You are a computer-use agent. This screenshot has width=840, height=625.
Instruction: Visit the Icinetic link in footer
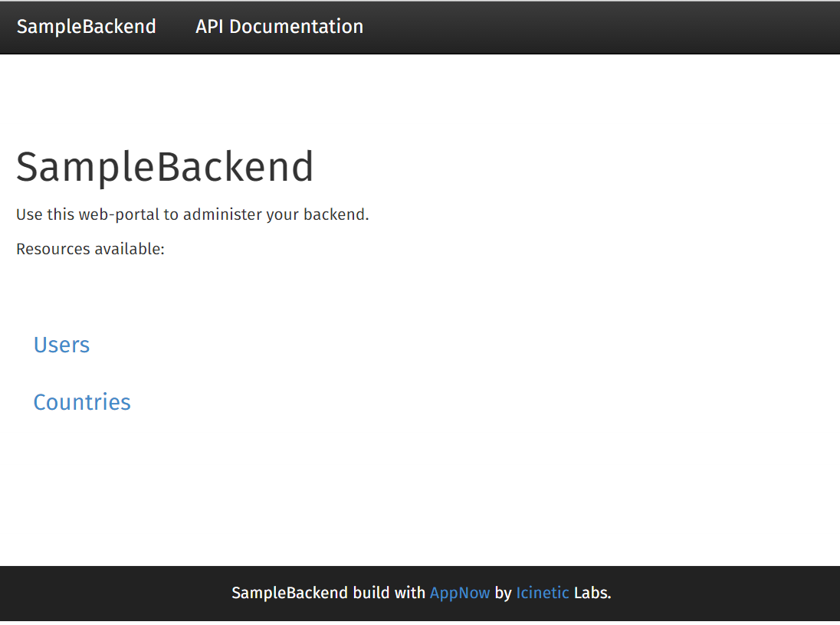(x=543, y=593)
